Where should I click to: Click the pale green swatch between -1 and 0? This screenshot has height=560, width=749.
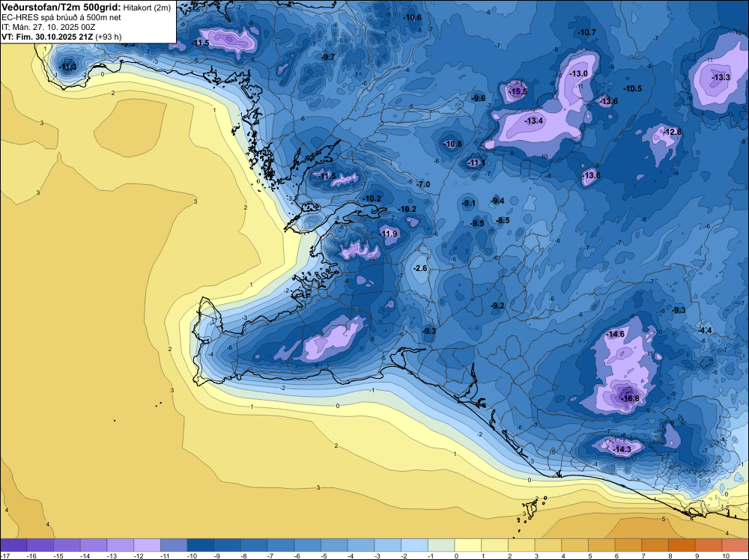point(441,545)
